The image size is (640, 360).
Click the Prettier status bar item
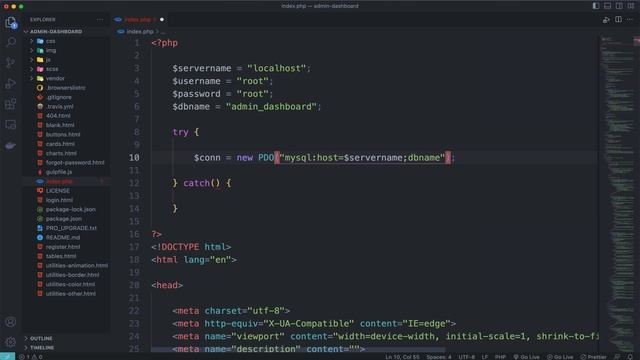(593, 357)
